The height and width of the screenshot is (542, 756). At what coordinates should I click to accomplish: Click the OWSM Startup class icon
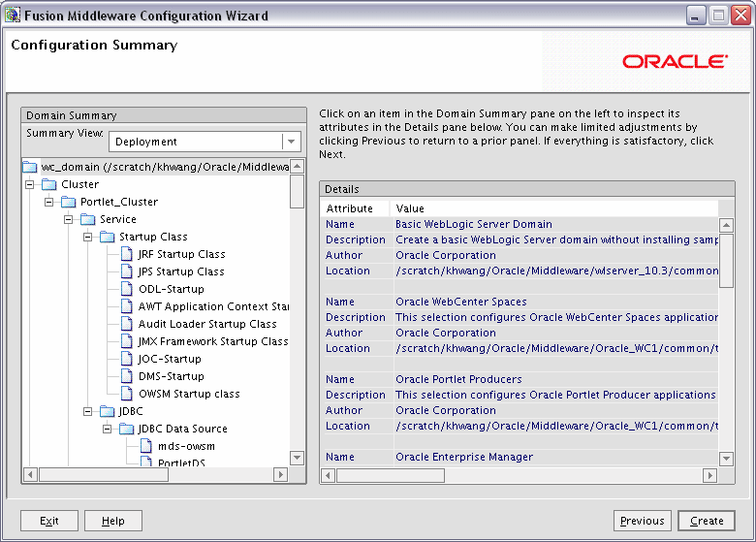(127, 393)
